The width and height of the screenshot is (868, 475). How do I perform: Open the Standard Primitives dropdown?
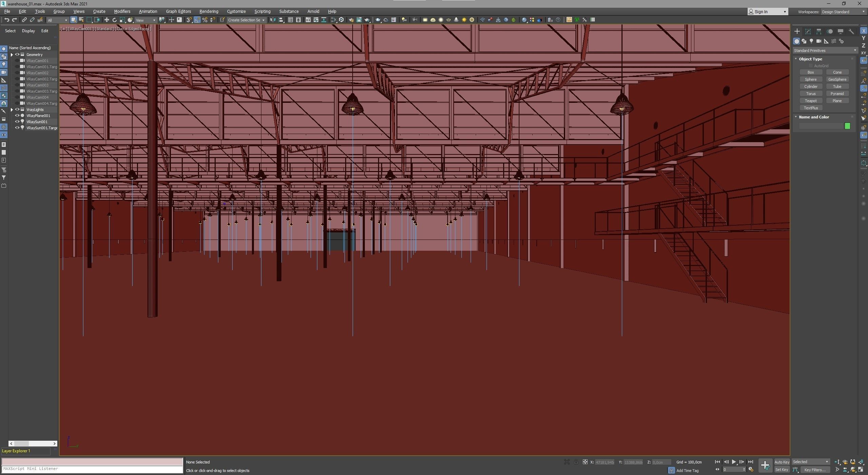point(825,51)
